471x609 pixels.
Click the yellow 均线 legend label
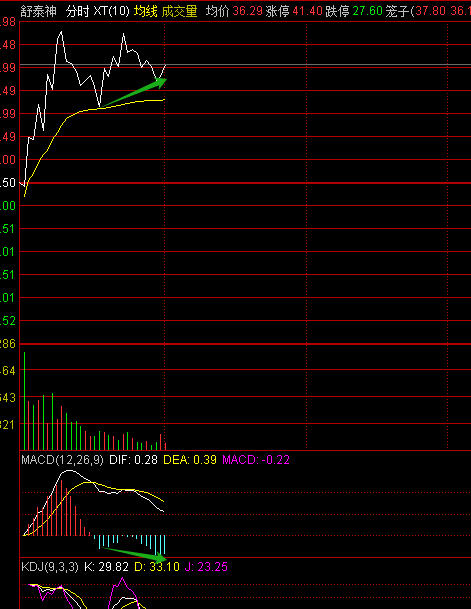click(146, 11)
